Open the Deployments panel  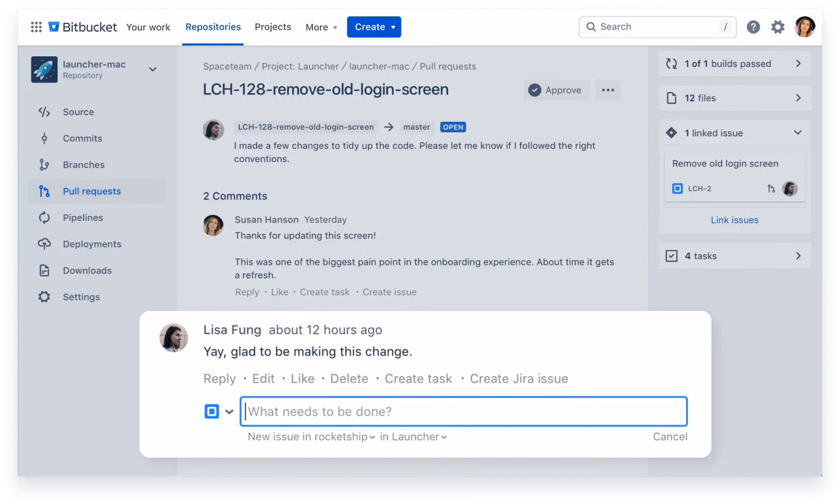click(91, 244)
